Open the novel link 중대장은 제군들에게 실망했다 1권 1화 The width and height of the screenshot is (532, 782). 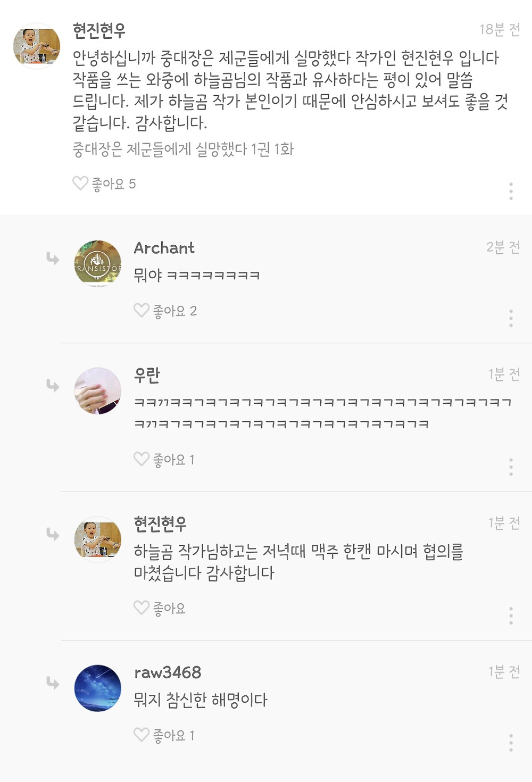pyautogui.click(x=183, y=149)
